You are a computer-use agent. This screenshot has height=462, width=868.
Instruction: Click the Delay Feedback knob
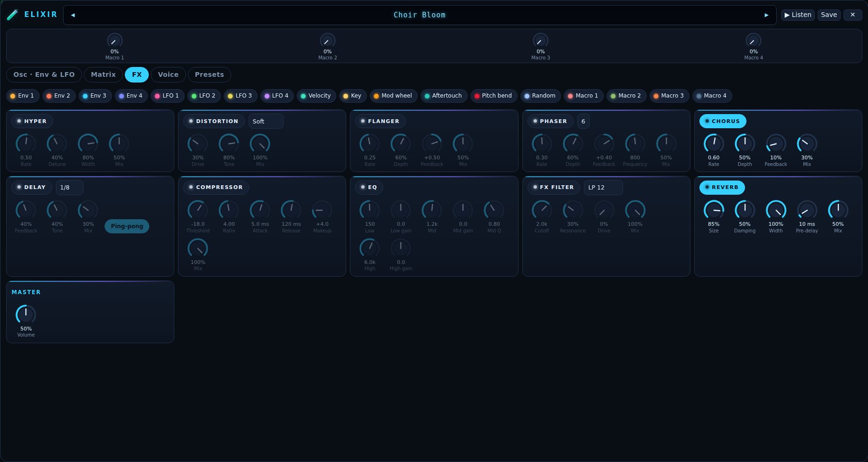[x=26, y=210]
